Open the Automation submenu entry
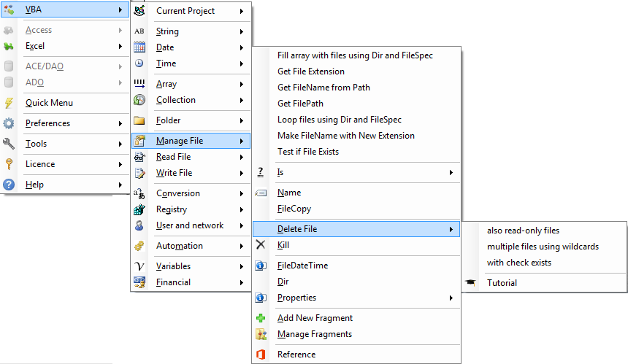 click(x=191, y=246)
